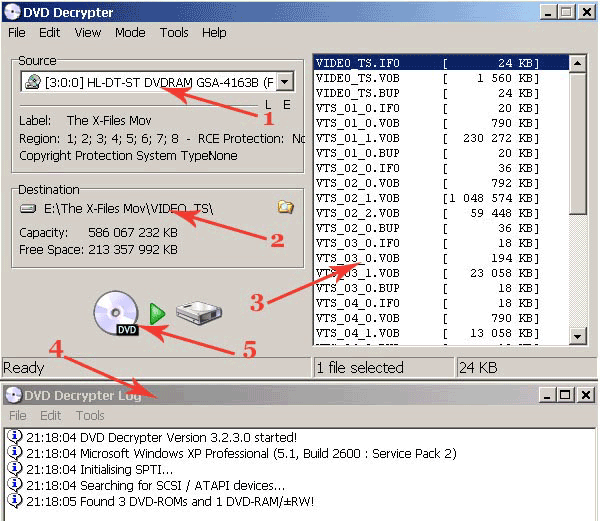Viewport: 600px width, 521px height.
Task: Select VTS_04_1.VOB file row
Action: [441, 333]
